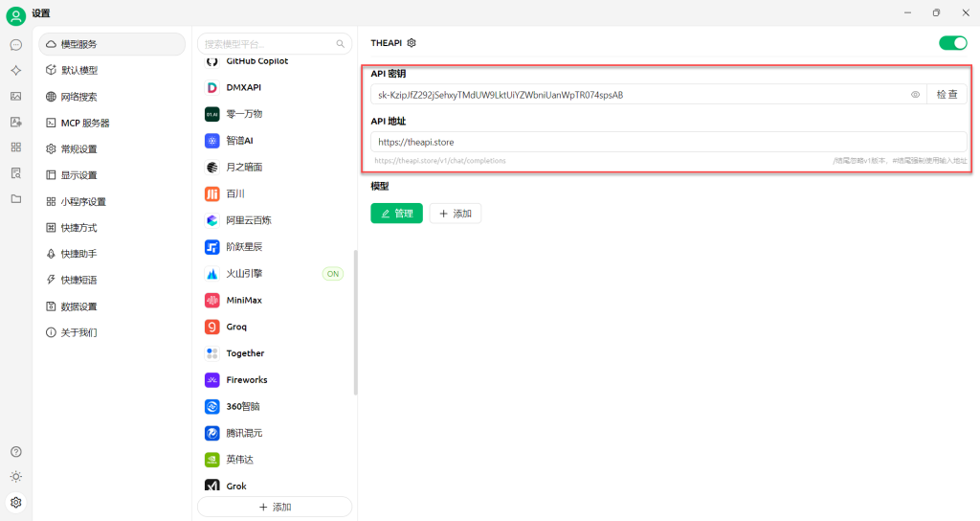
Task: Click the bottom 添加 provider button
Action: [x=275, y=507]
